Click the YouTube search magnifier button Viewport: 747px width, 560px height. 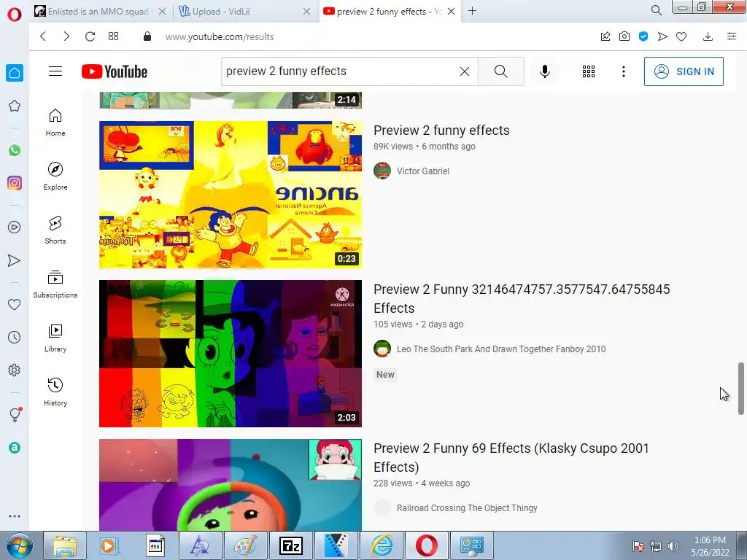tap(500, 71)
